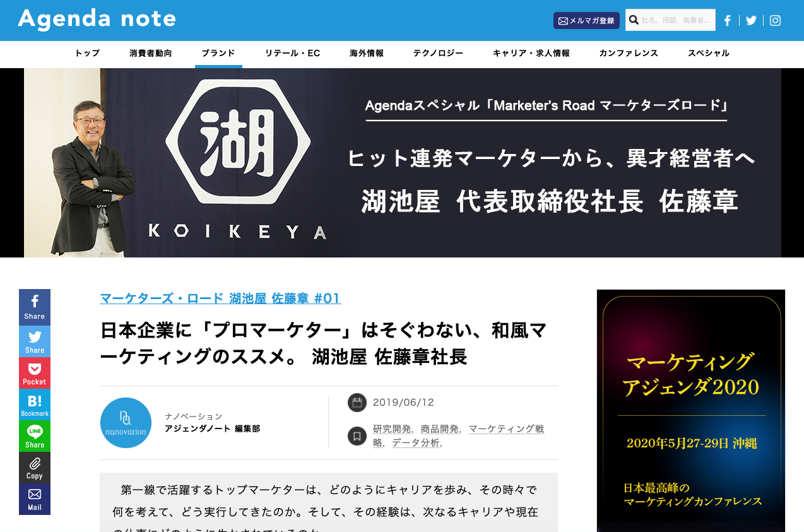Send article by Mail icon
804x532 pixels.
[35, 499]
